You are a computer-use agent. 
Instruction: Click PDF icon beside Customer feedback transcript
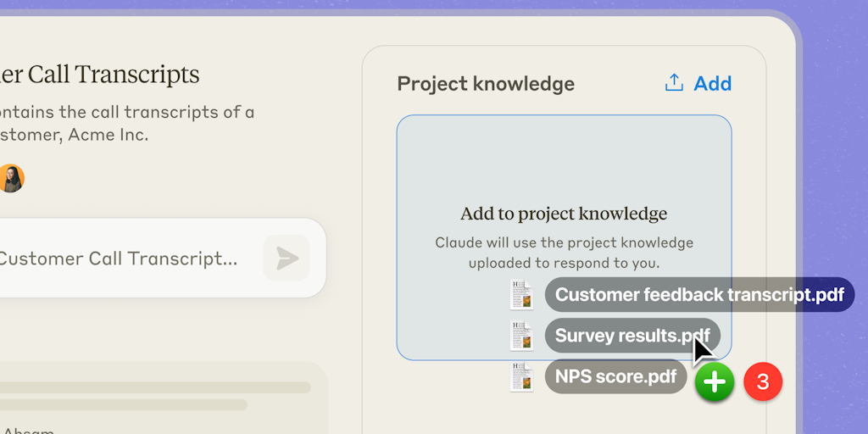tap(521, 295)
